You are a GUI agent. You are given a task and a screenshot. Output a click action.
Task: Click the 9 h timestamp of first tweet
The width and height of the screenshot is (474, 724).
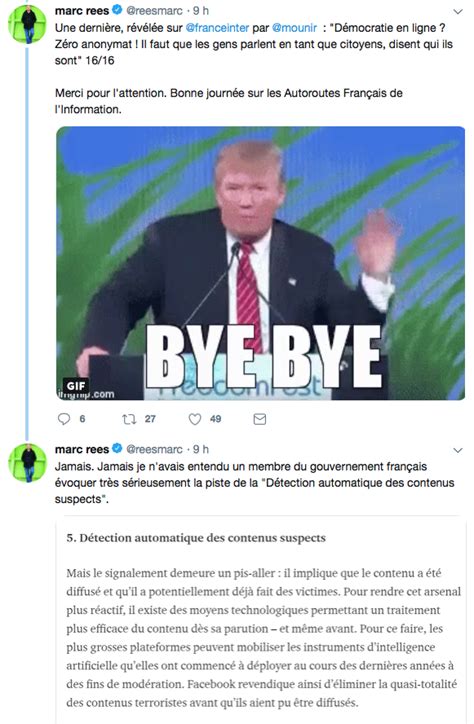[x=201, y=10]
